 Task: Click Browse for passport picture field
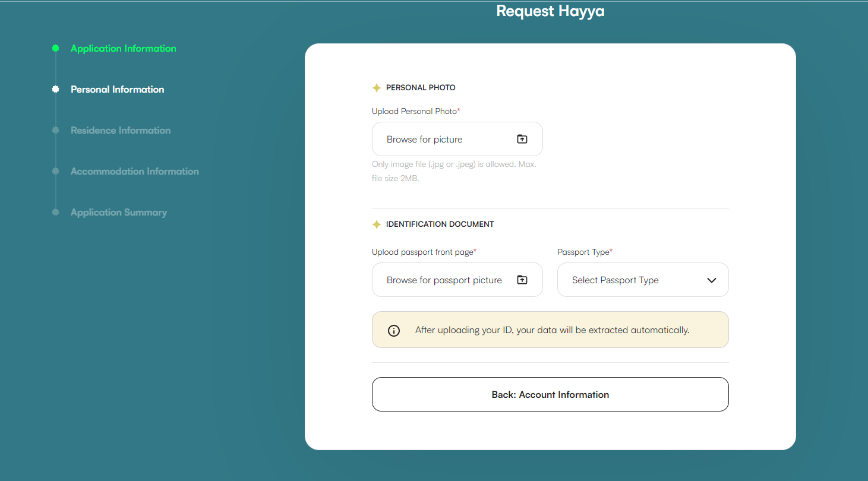click(457, 280)
